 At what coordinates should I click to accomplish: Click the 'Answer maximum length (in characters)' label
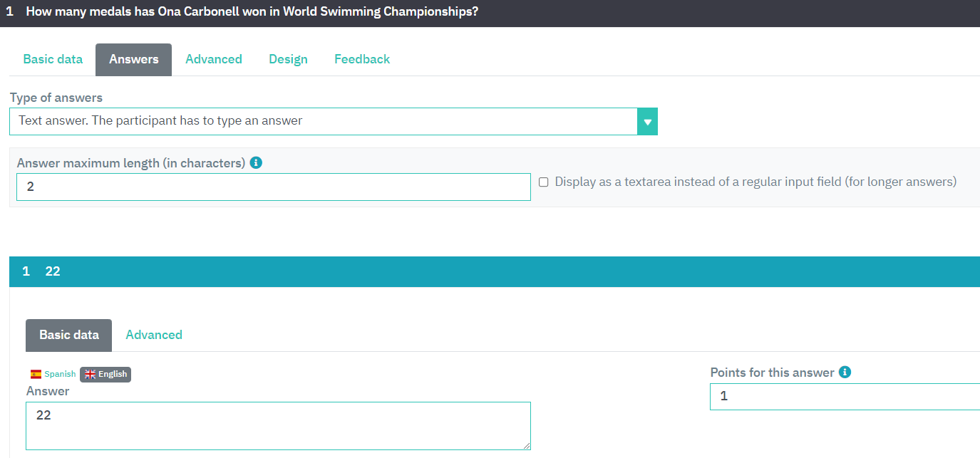[131, 163]
